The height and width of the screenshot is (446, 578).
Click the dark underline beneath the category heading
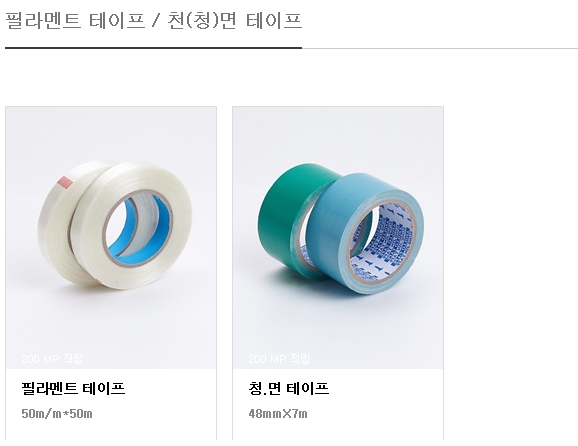pyautogui.click(x=153, y=48)
